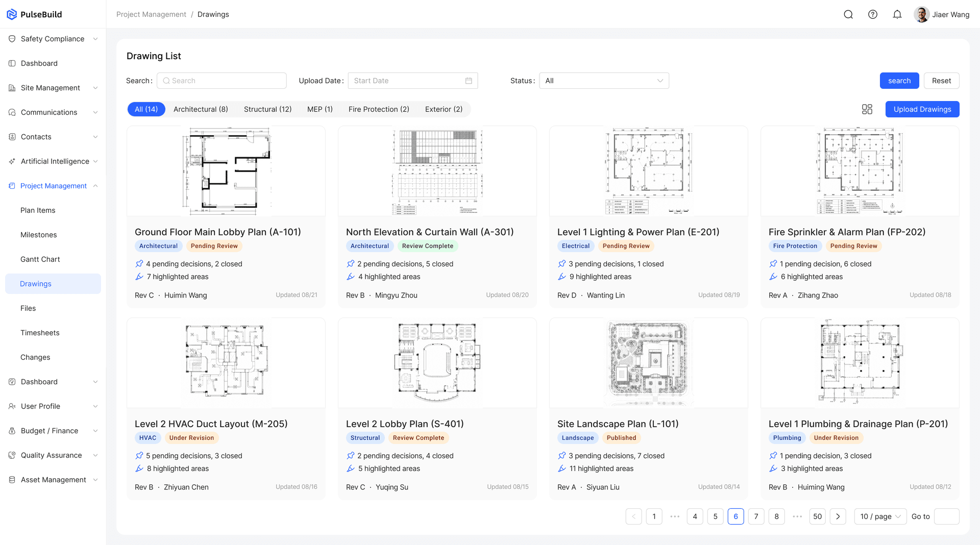
Task: Click the calendar icon in Upload Date
Action: click(469, 81)
